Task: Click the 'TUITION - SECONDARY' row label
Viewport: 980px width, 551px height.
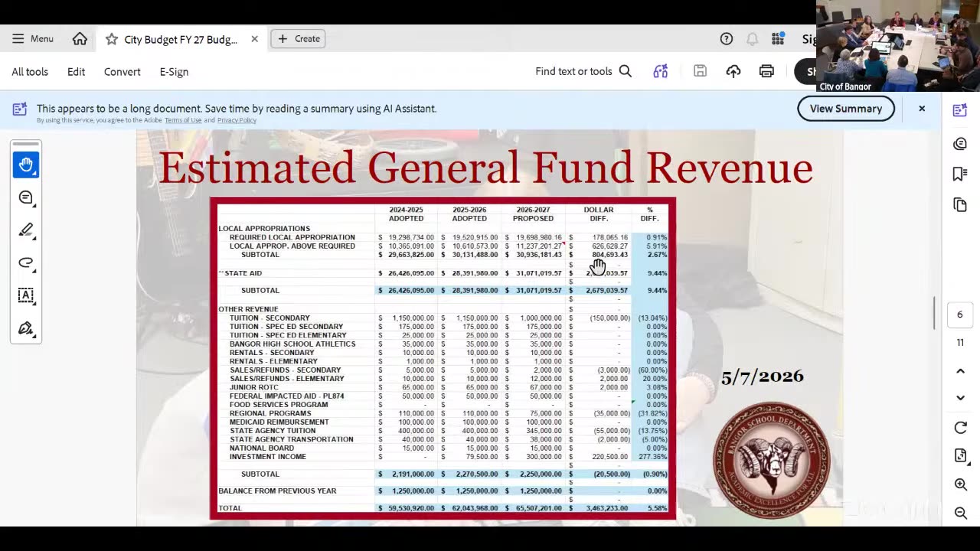Action: tap(269, 318)
